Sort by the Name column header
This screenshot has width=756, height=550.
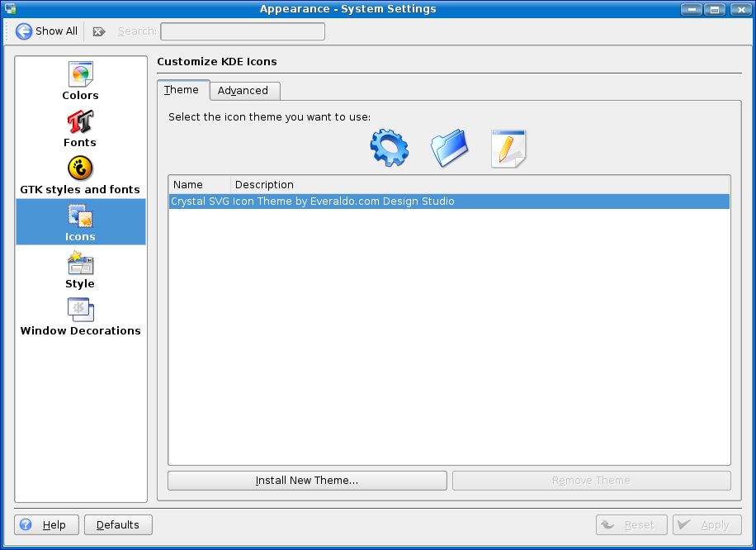[198, 184]
